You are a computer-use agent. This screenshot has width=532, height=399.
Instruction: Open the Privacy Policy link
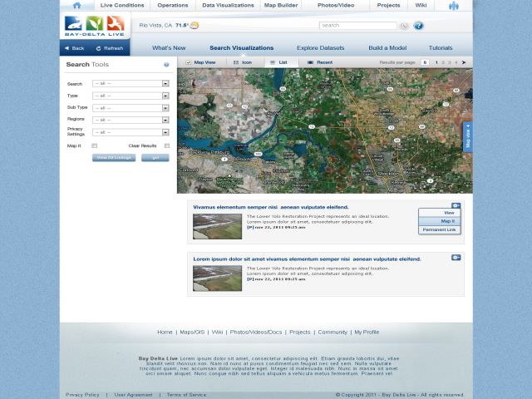[x=82, y=395]
